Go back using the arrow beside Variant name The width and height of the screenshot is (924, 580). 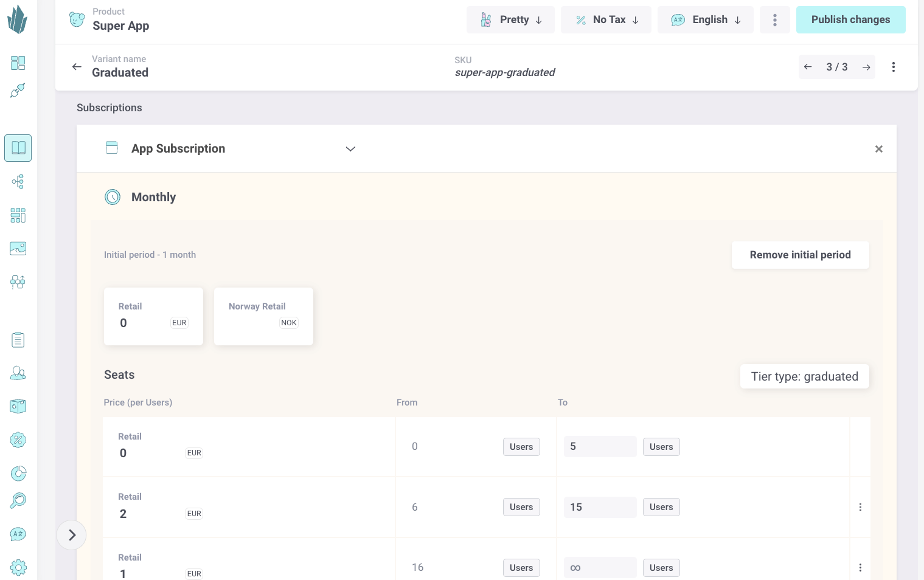(77, 66)
